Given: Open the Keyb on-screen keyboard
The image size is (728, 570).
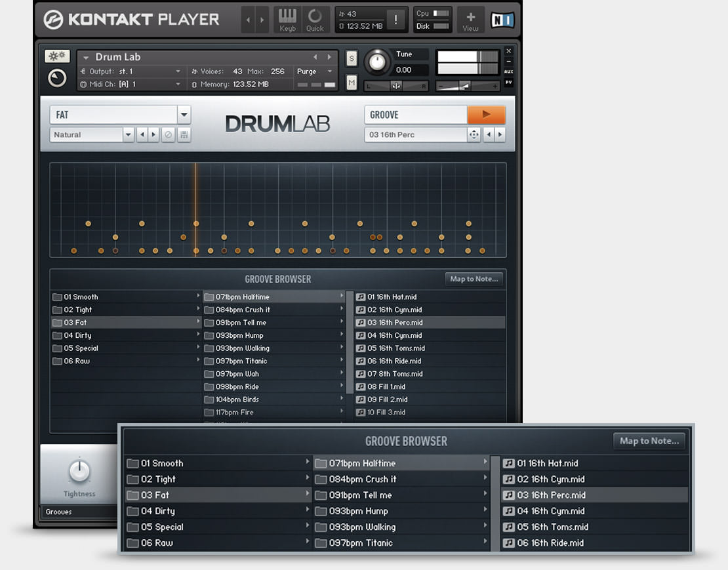Looking at the screenshot, I should pyautogui.click(x=287, y=20).
